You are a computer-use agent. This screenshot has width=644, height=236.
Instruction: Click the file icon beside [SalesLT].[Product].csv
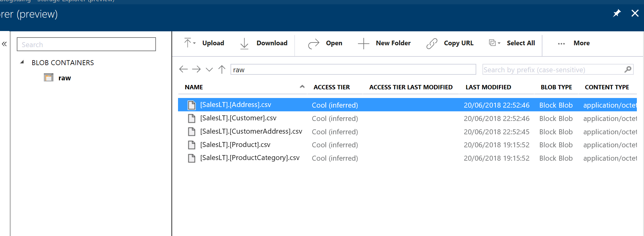192,145
